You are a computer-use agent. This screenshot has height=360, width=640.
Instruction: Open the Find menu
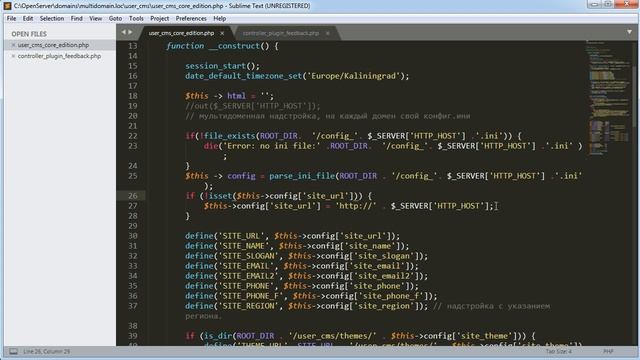[76, 18]
